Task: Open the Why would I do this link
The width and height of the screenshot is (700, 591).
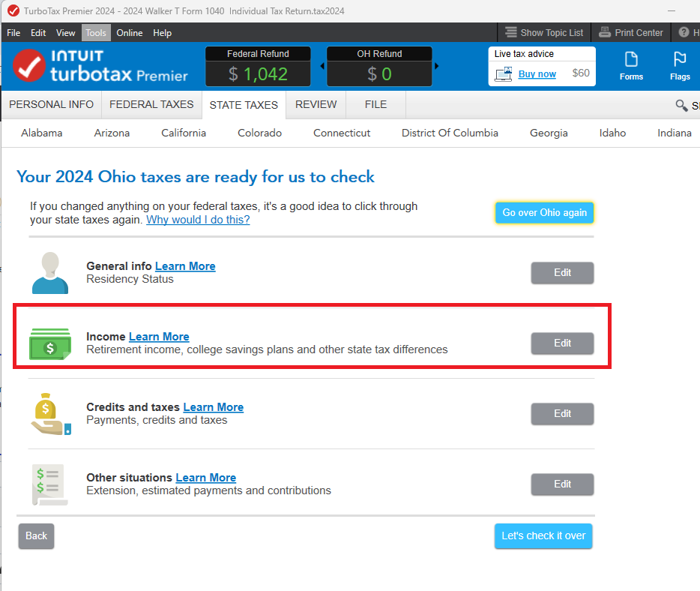Action: (x=198, y=220)
